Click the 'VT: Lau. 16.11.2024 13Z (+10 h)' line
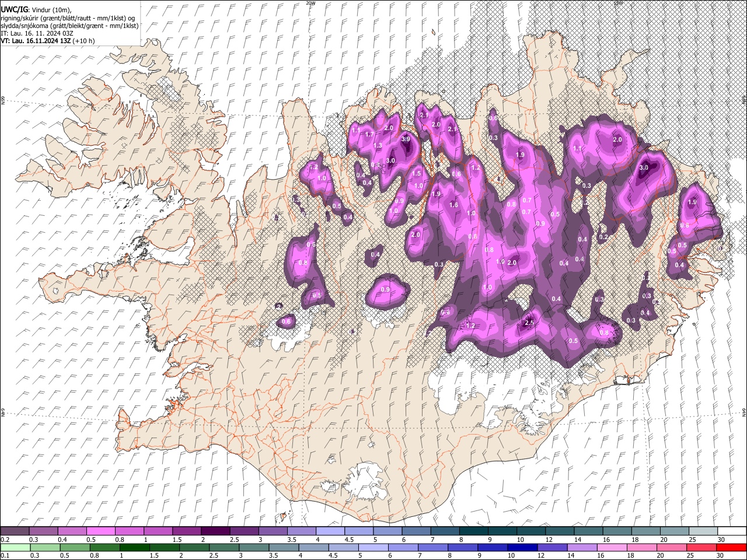This screenshot has width=747, height=560. point(48,41)
